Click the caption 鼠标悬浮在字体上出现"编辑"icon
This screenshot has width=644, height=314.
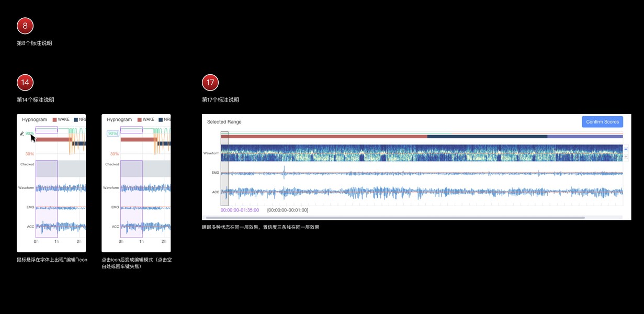click(x=52, y=260)
